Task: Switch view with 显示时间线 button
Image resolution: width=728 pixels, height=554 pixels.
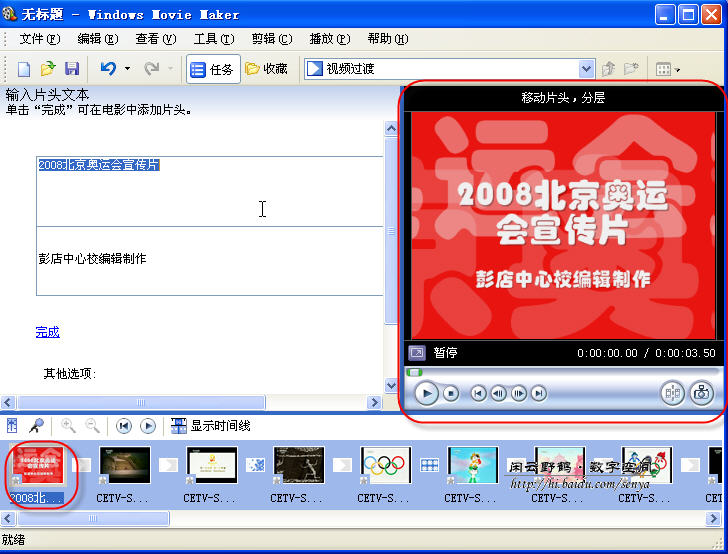Action: click(x=210, y=426)
